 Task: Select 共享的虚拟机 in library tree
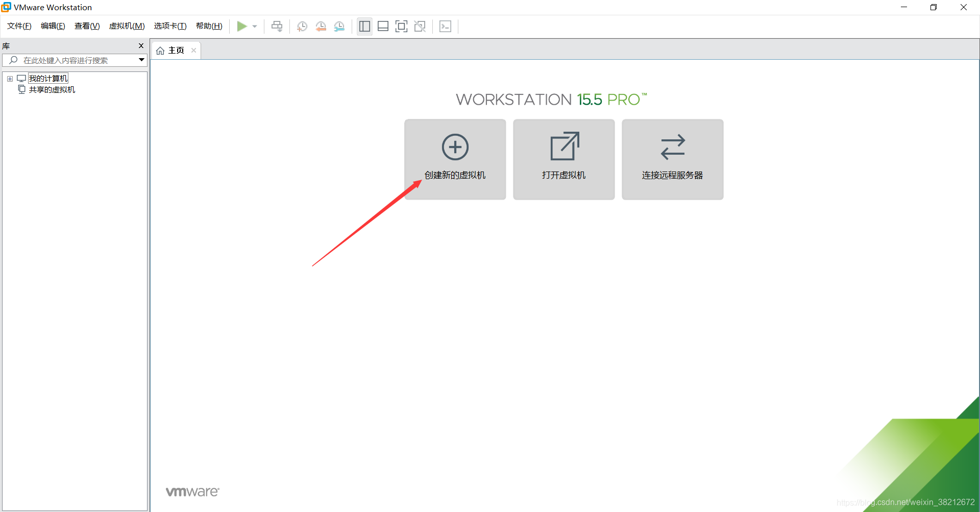click(52, 90)
